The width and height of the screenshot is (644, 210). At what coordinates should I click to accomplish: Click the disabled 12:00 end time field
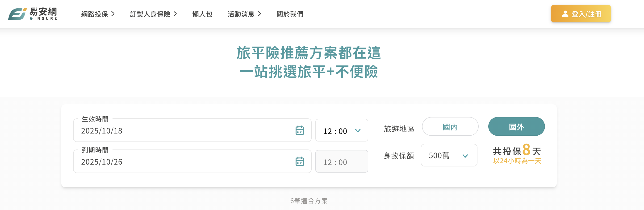(x=342, y=162)
